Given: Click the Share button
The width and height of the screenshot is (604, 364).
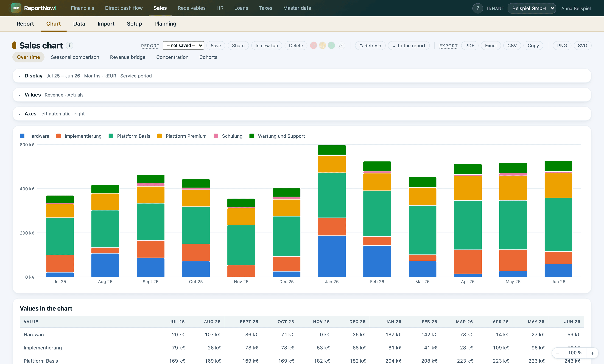Looking at the screenshot, I should pyautogui.click(x=238, y=46).
